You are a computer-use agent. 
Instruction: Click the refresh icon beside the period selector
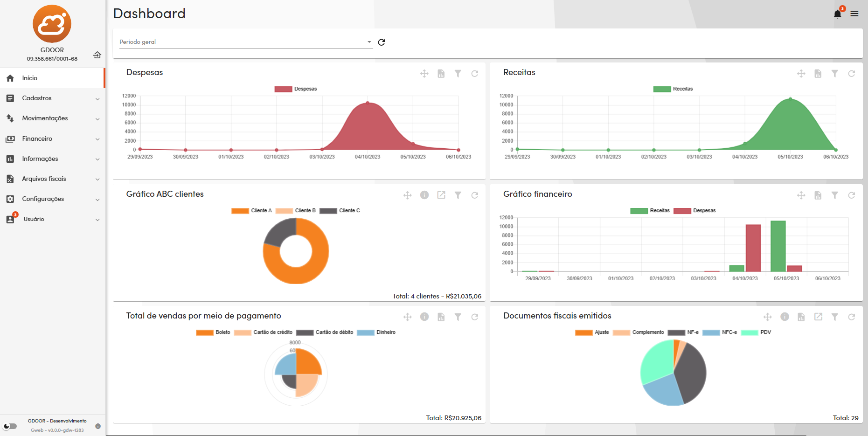click(382, 42)
